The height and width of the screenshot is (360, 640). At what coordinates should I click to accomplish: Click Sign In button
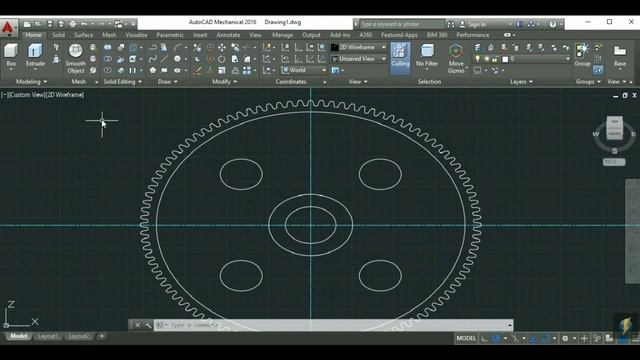click(x=473, y=24)
